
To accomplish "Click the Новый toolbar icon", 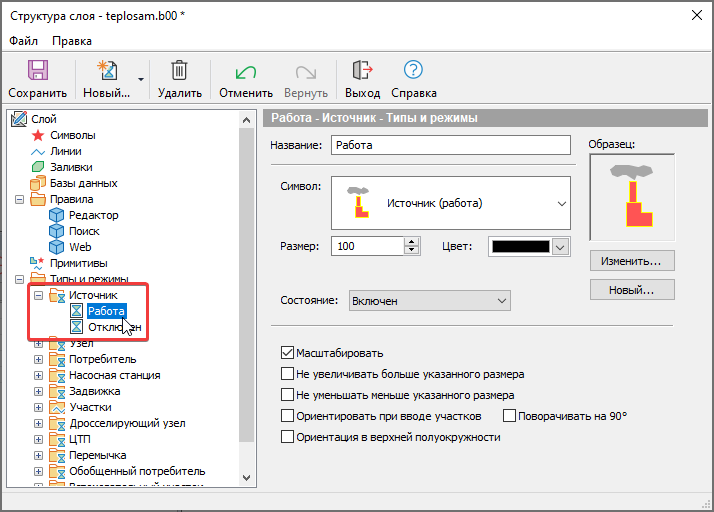I will [x=106, y=71].
